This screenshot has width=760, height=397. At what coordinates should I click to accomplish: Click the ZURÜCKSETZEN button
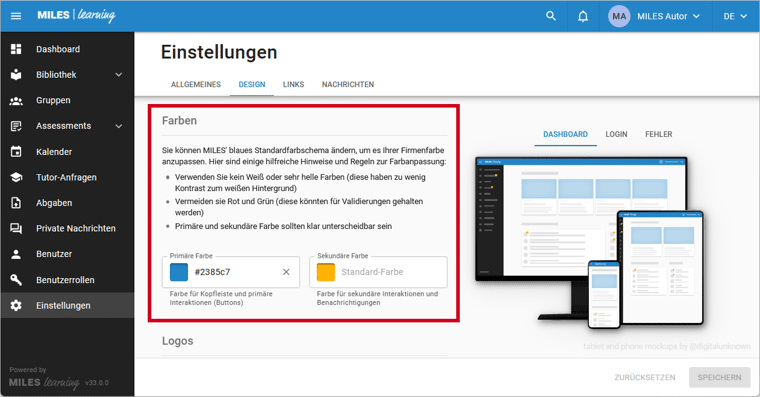pyautogui.click(x=645, y=377)
